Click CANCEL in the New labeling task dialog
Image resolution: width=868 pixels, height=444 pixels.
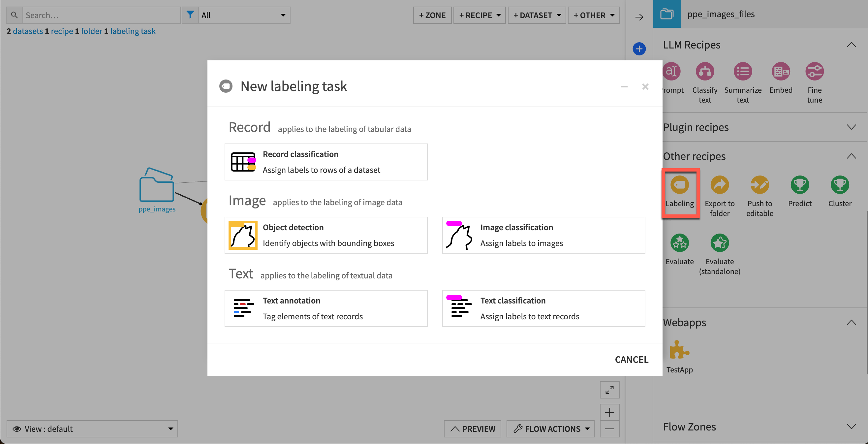coord(632,359)
